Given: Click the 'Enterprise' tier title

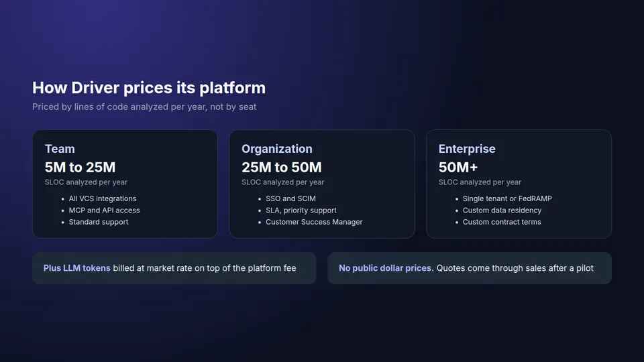Looking at the screenshot, I should coord(467,149).
